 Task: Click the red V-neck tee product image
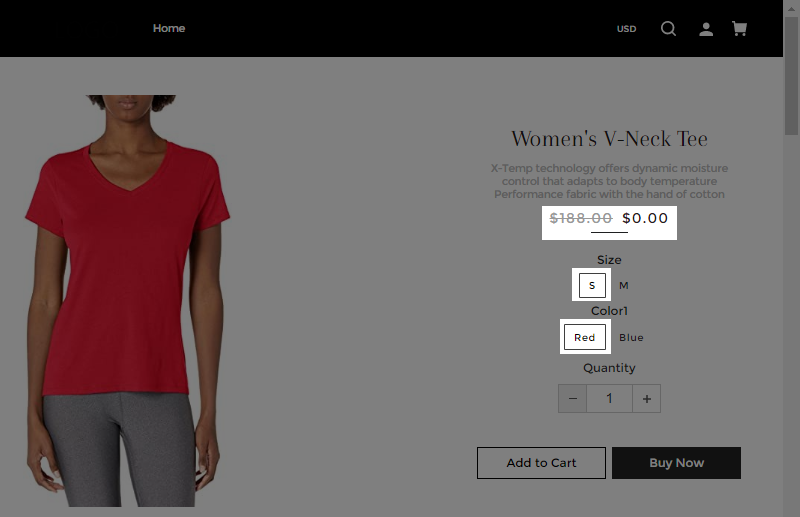[128, 301]
